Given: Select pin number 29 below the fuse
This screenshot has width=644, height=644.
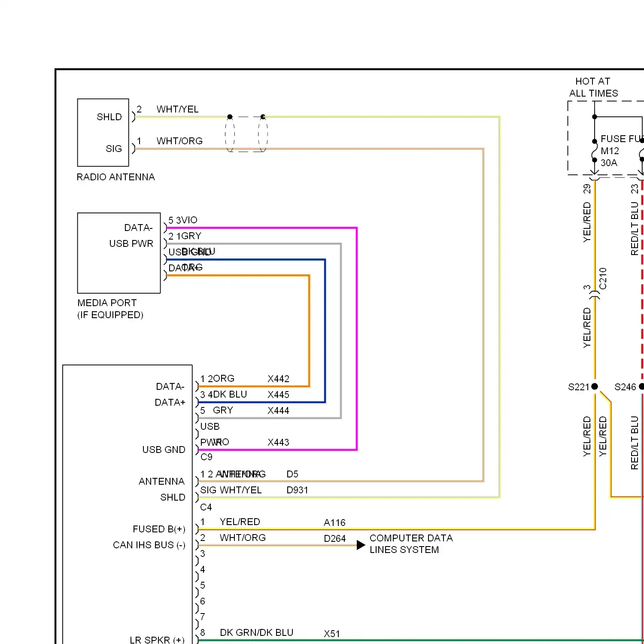Looking at the screenshot, I should click(x=587, y=189).
